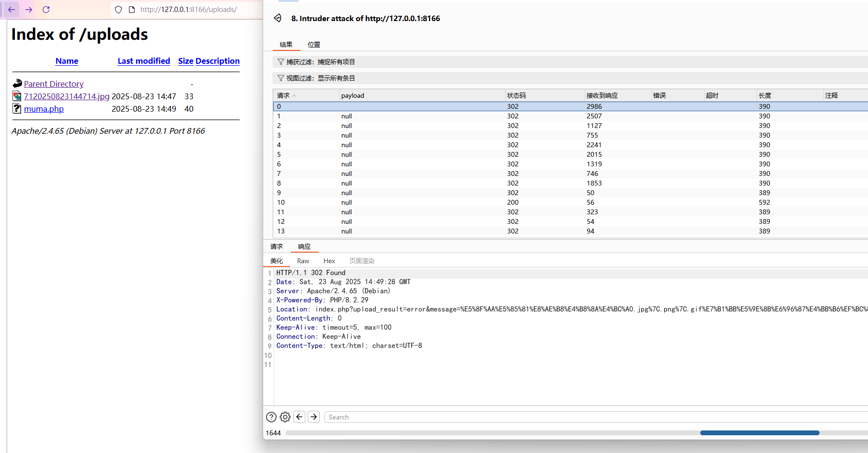Select request row 10 with status 200
Viewport: 868px width, 453px height.
click(x=513, y=202)
